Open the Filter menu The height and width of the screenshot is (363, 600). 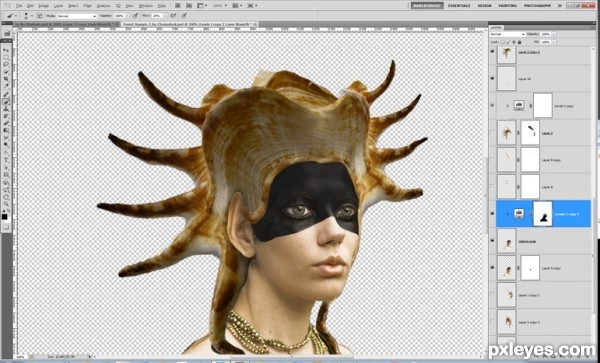click(x=87, y=6)
